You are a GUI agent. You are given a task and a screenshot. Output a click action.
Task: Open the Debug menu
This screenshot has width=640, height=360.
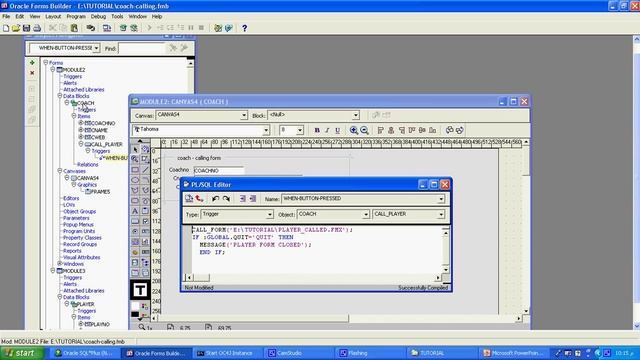(x=98, y=16)
